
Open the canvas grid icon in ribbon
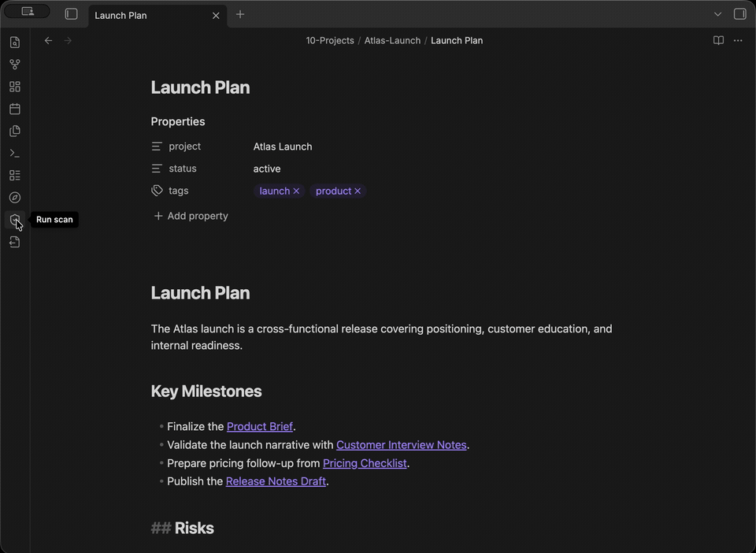(15, 87)
